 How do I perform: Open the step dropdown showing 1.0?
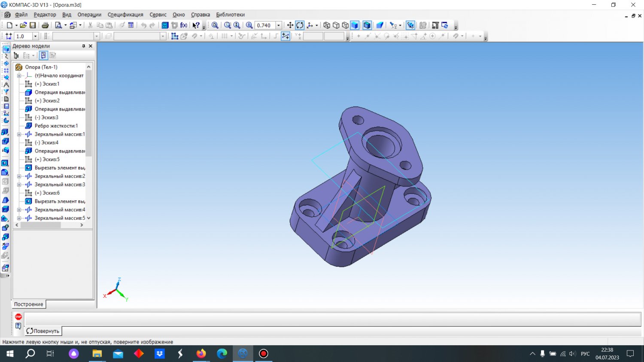36,36
